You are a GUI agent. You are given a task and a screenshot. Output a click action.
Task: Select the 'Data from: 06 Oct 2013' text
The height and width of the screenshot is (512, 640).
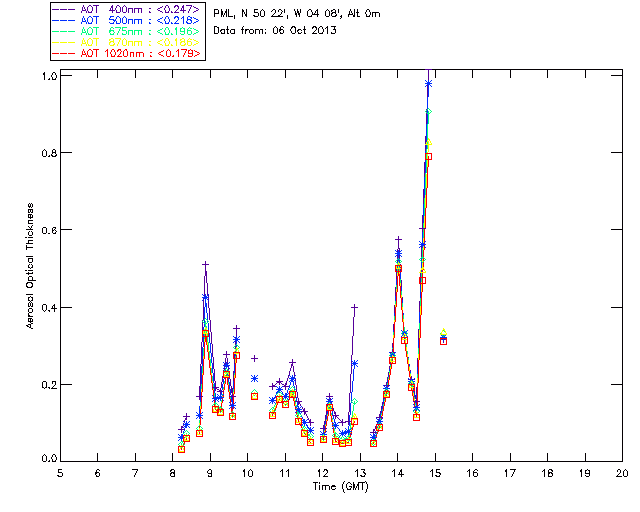tap(275, 30)
